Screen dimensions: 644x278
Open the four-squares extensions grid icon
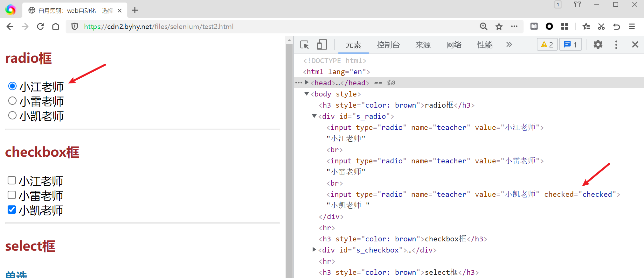pos(564,26)
